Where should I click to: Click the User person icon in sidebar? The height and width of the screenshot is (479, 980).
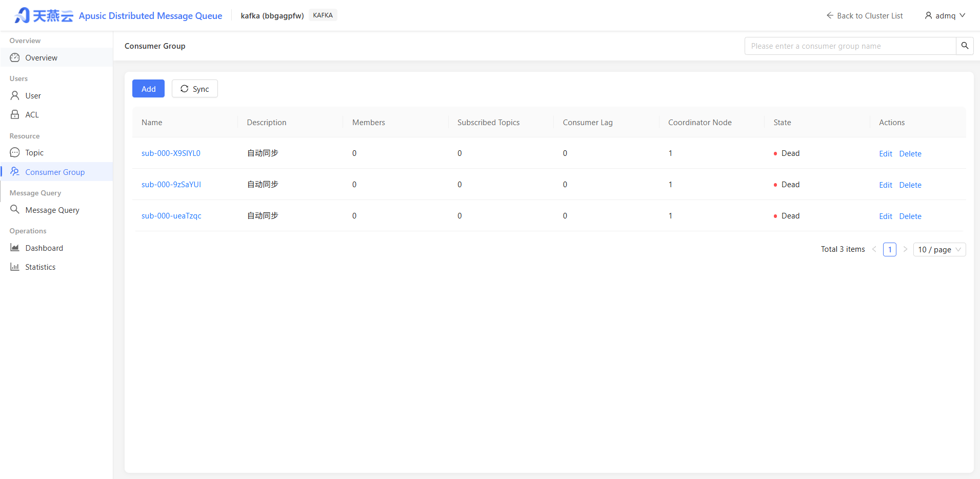15,95
